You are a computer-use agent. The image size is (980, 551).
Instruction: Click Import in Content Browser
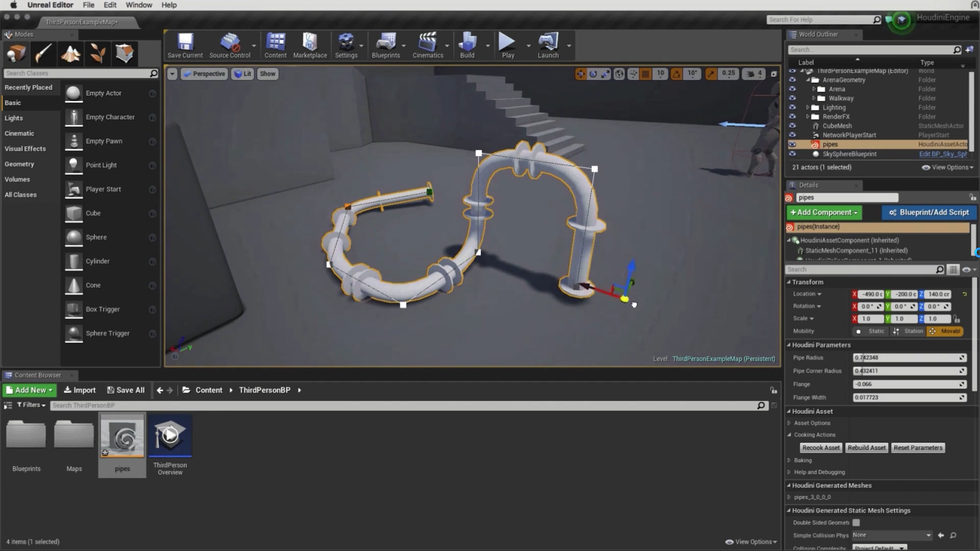point(80,390)
